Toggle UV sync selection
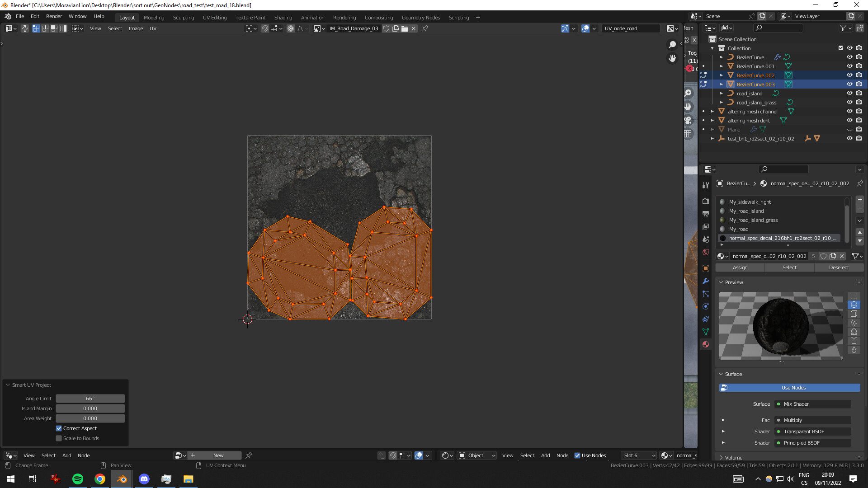 pos(25,28)
